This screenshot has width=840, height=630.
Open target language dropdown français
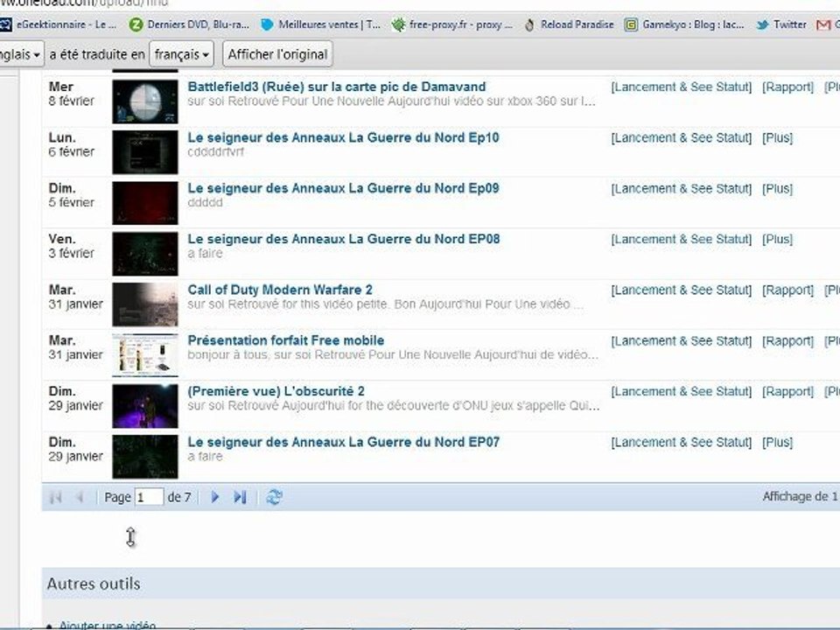click(x=181, y=54)
